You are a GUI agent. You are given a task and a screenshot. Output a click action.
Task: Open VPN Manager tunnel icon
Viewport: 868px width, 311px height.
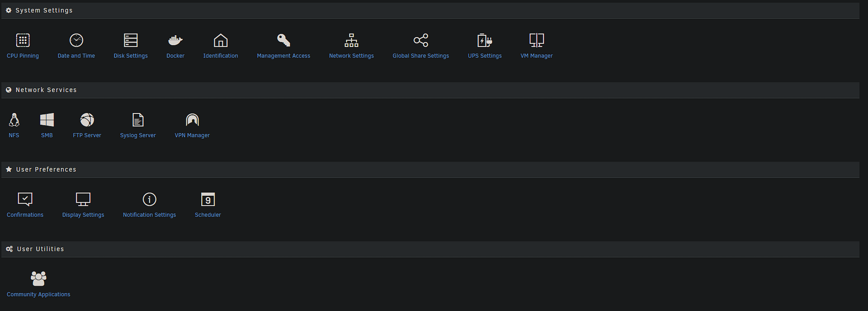point(192,120)
